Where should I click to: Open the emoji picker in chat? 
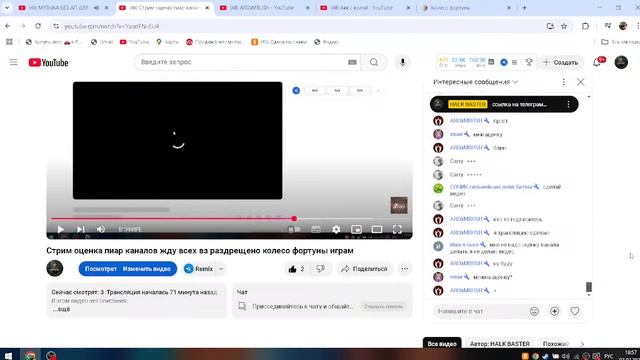[534, 311]
